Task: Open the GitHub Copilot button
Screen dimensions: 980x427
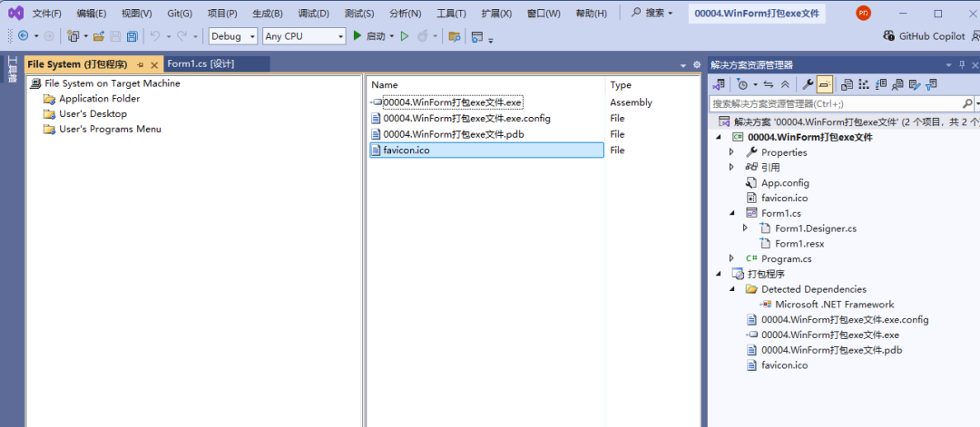Action: point(924,36)
